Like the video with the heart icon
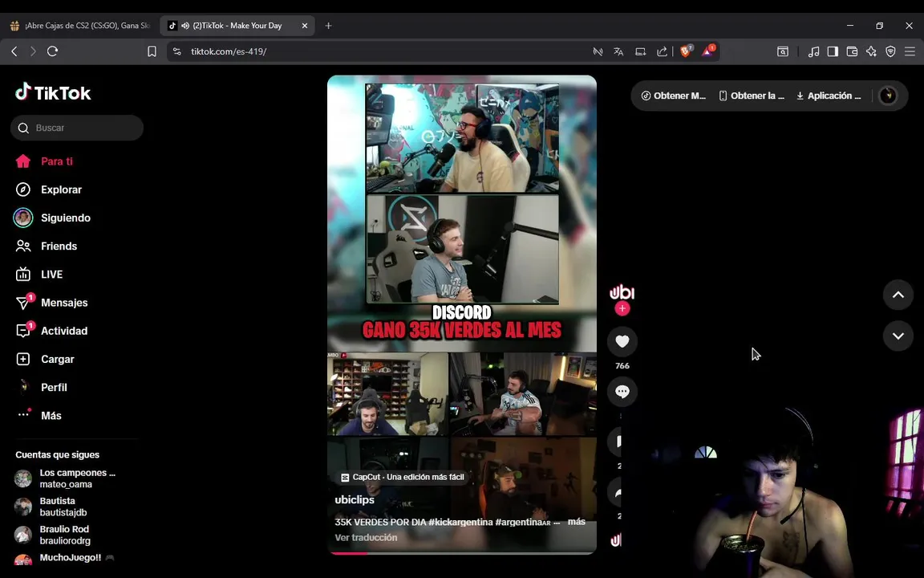 [x=622, y=341]
